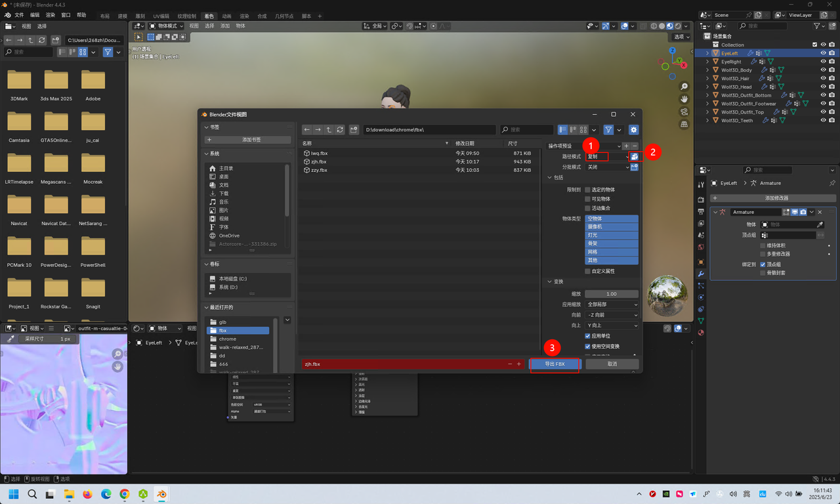Switch to the UV编辑 workspace tab
This screenshot has width=840, height=504.
click(161, 16)
